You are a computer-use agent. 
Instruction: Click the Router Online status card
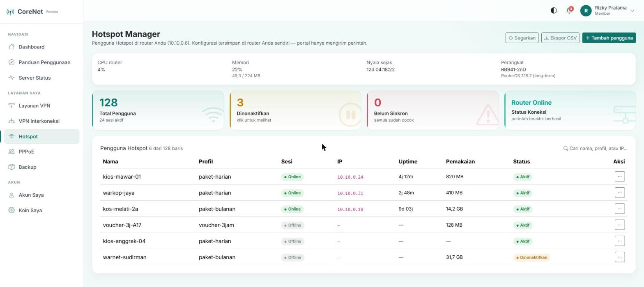(x=570, y=110)
